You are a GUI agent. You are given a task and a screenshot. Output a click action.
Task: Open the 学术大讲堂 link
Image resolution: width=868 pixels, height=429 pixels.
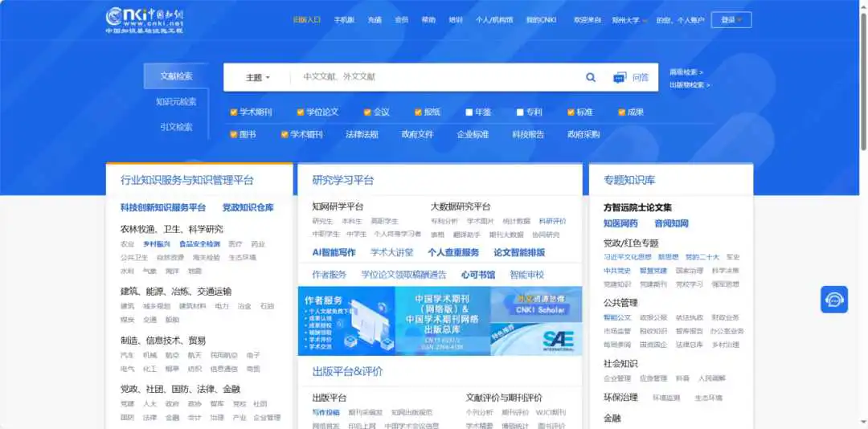tap(392, 252)
